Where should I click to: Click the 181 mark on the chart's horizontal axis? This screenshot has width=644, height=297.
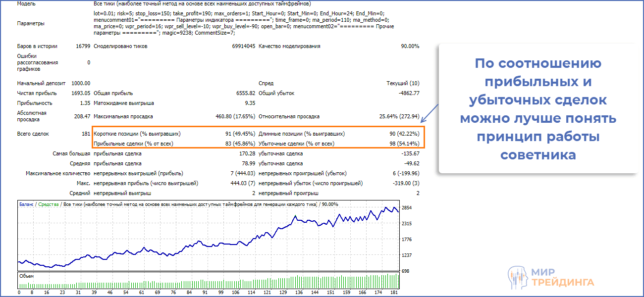[394, 293]
